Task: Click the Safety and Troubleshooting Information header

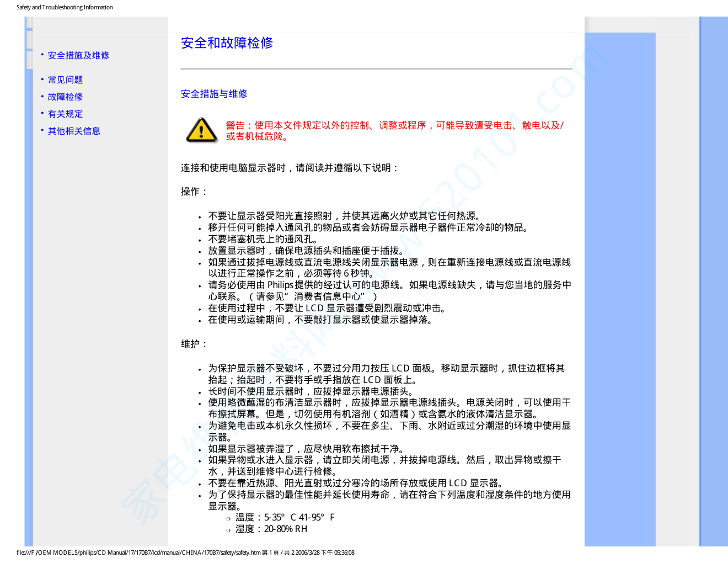Action: click(65, 8)
